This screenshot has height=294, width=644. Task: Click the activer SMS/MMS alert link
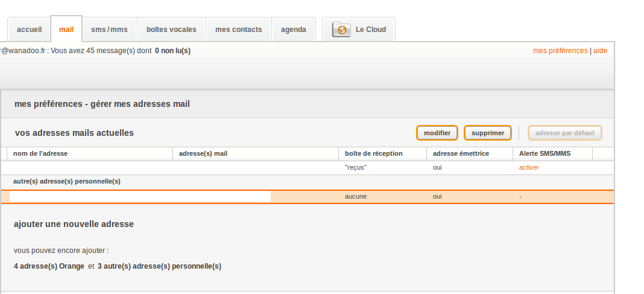(x=529, y=167)
